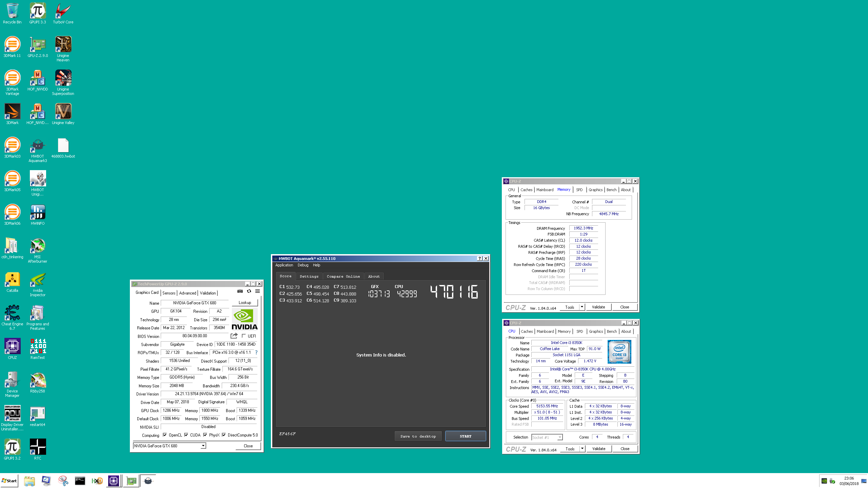
Task: Click the Driver Version field in GPU-Z
Action: pyautogui.click(x=209, y=394)
